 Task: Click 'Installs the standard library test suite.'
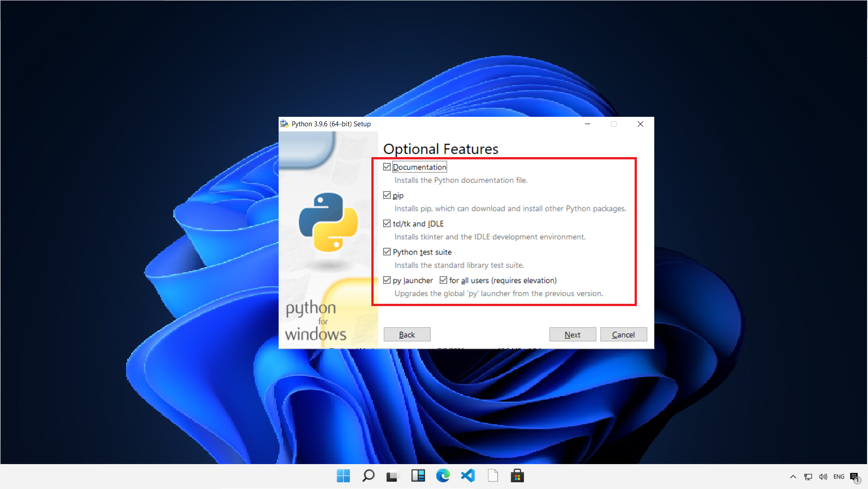[x=459, y=265]
